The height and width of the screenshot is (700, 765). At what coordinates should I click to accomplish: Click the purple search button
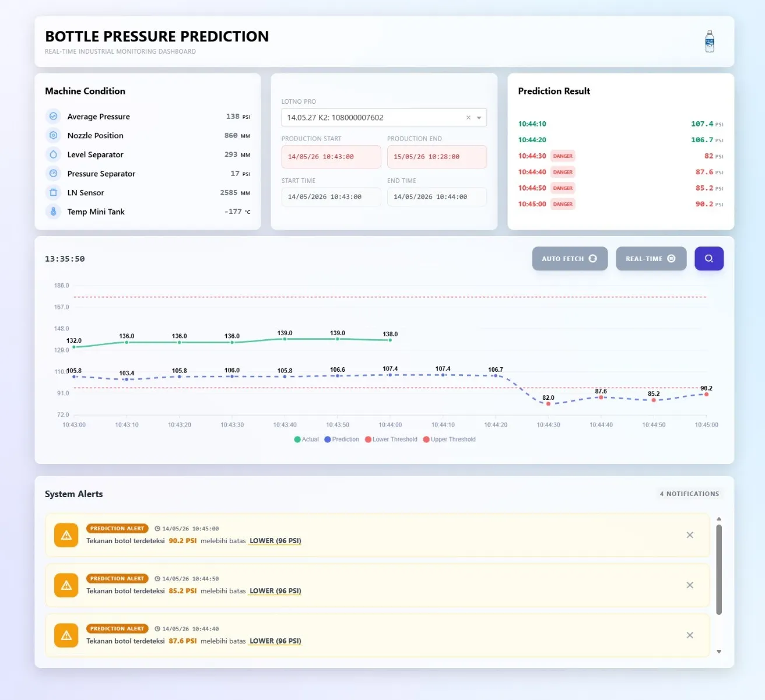pyautogui.click(x=709, y=258)
